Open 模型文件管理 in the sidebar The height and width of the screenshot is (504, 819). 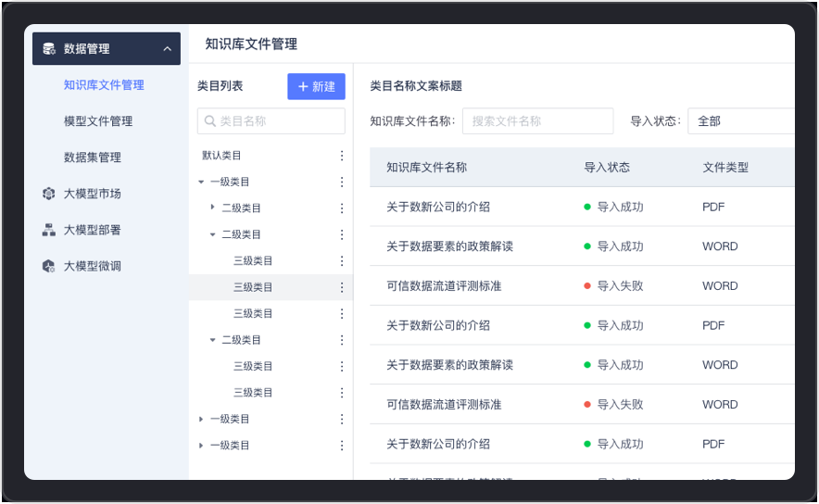coord(98,121)
